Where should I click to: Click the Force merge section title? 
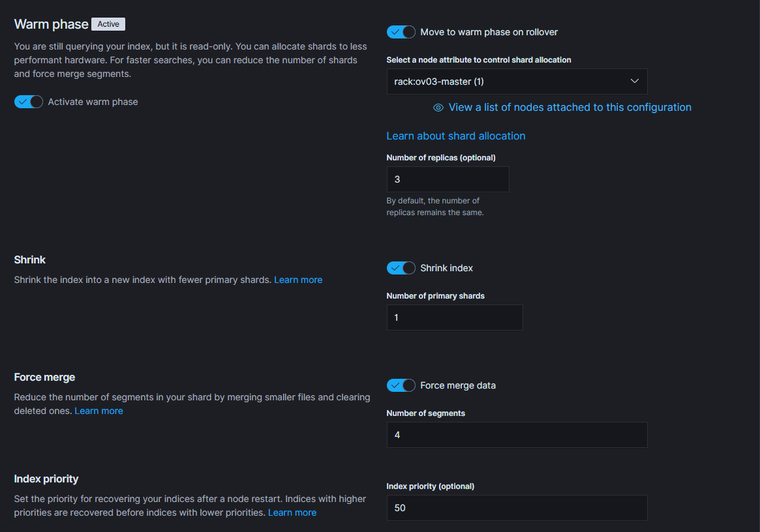tap(44, 377)
